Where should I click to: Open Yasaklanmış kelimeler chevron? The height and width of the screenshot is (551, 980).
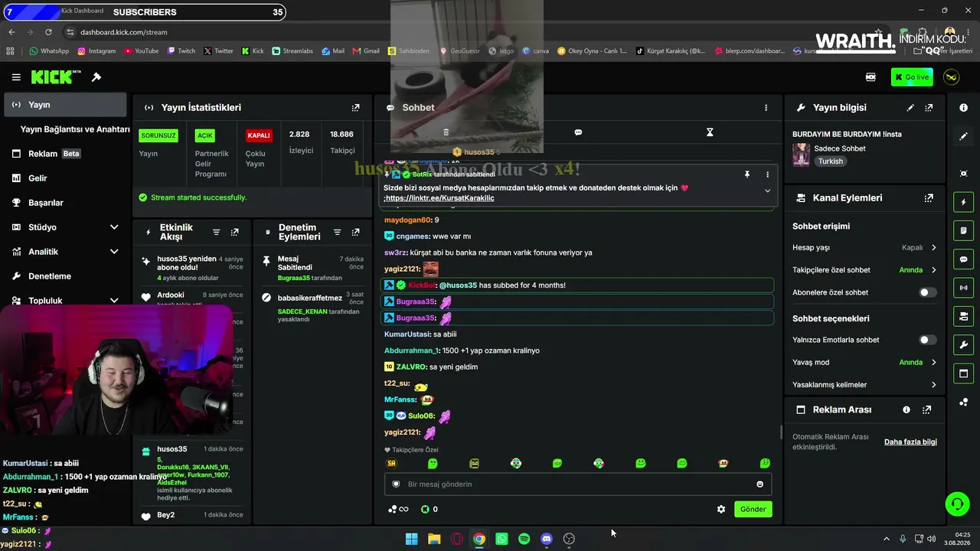click(933, 385)
